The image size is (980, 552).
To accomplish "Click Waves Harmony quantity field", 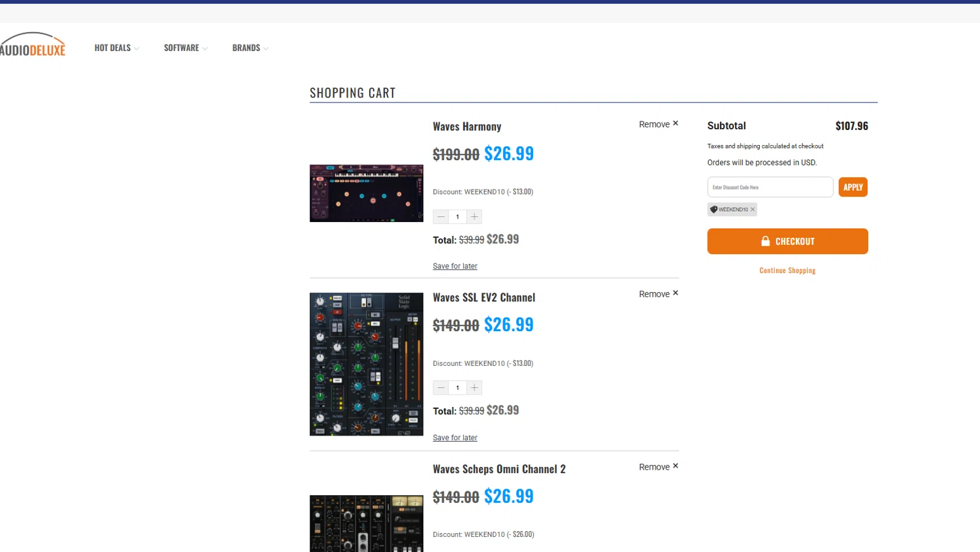I will (x=457, y=216).
